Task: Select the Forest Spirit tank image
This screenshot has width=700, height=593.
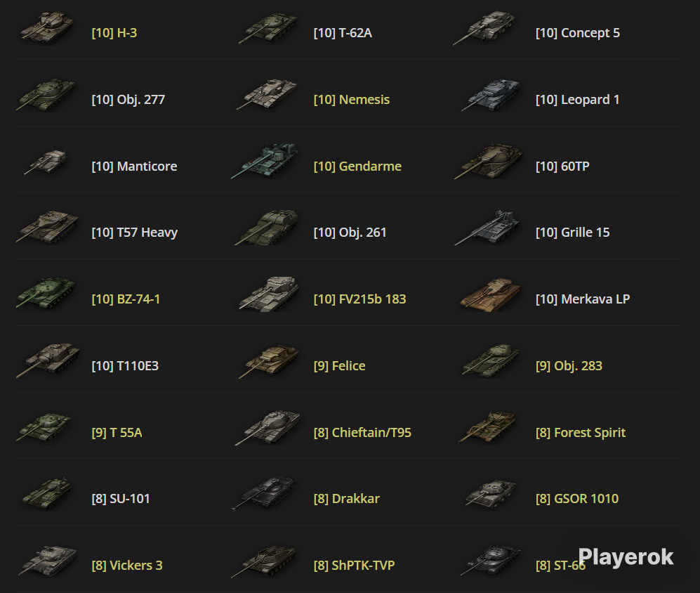Action: pos(487,427)
